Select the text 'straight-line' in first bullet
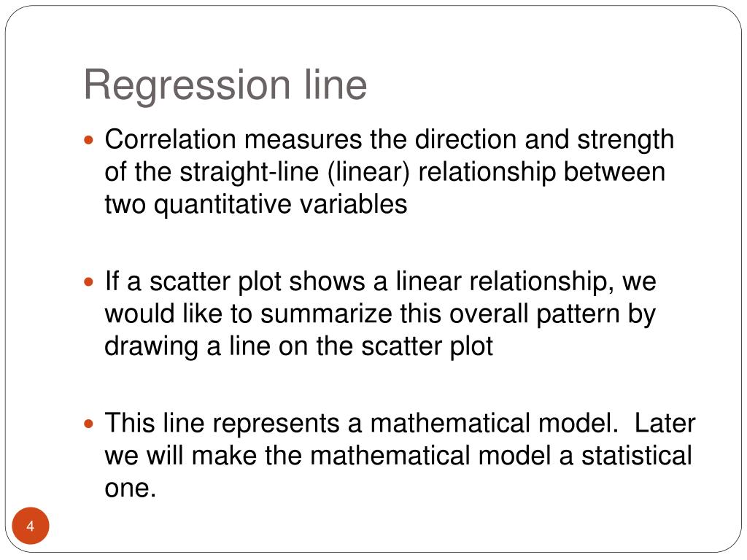Image resolution: width=747 pixels, height=560 pixels. coord(249,172)
